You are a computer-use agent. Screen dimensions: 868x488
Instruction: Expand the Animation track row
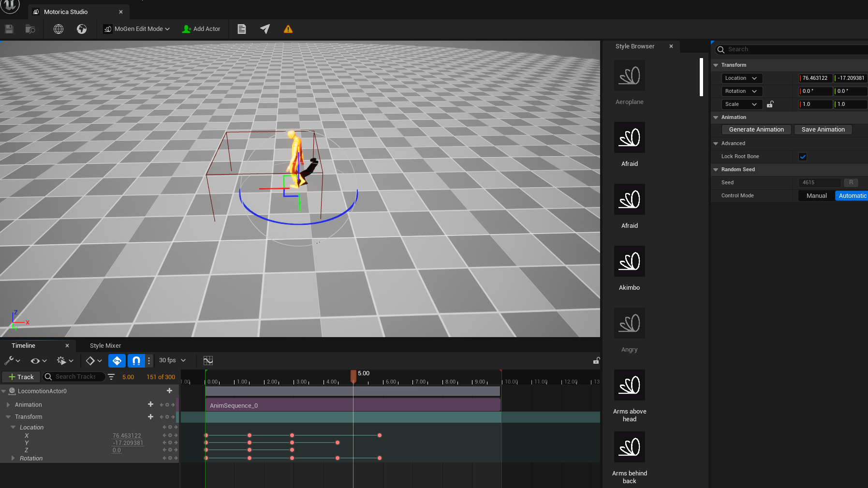[x=8, y=405]
